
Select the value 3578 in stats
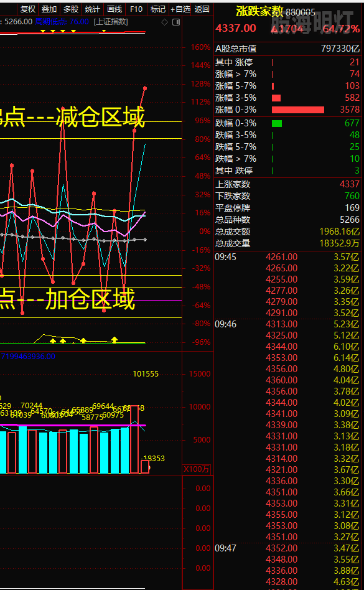pos(350,110)
